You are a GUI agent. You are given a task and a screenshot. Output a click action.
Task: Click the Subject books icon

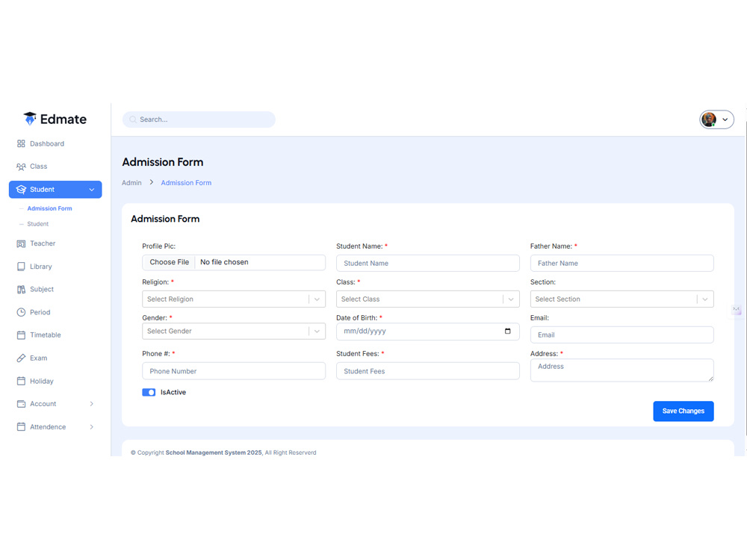[21, 290]
